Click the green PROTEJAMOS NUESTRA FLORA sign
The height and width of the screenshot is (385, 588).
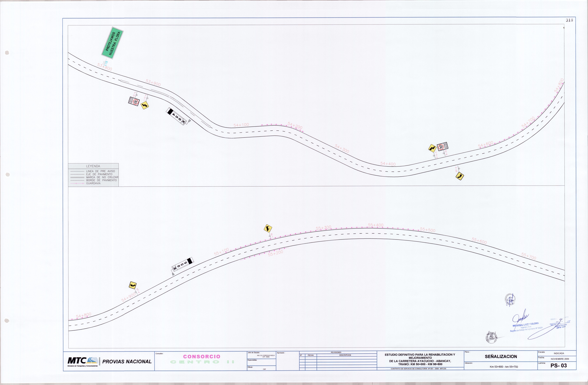pyautogui.click(x=112, y=43)
